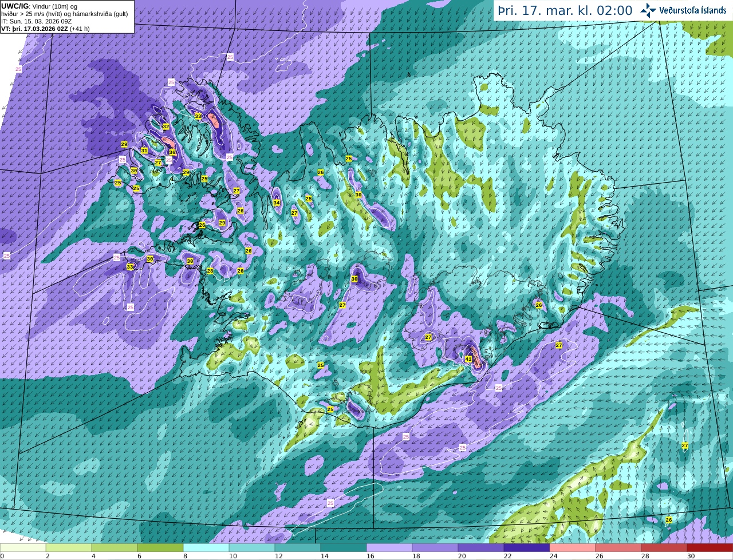Click the legend scale number 8
This screenshot has width=733, height=560.
pyautogui.click(x=185, y=556)
